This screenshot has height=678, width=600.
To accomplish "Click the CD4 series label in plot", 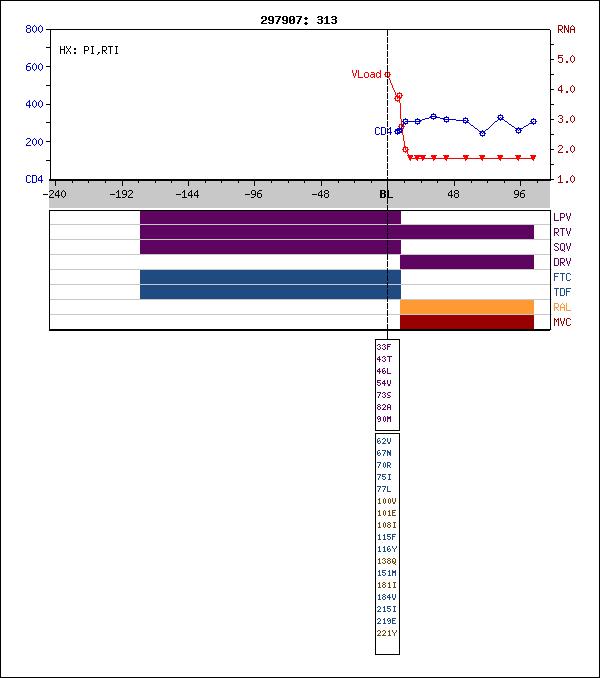I will (x=383, y=131).
